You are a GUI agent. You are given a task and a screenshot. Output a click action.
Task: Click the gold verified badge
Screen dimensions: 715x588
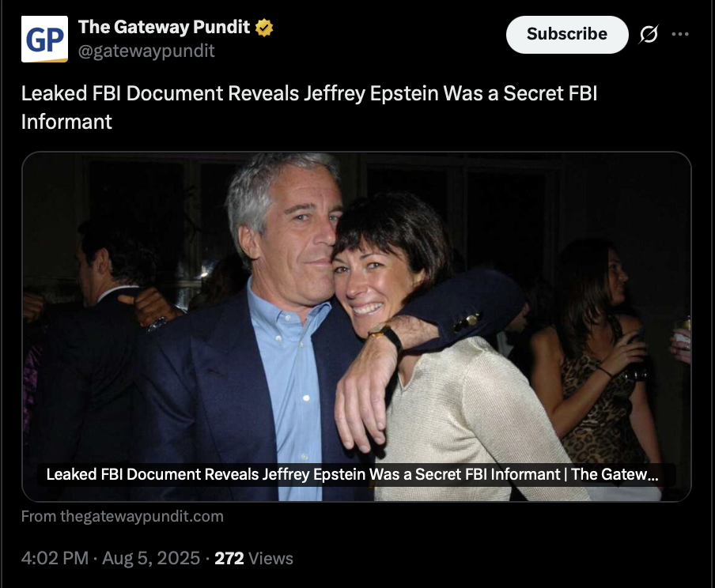point(264,28)
